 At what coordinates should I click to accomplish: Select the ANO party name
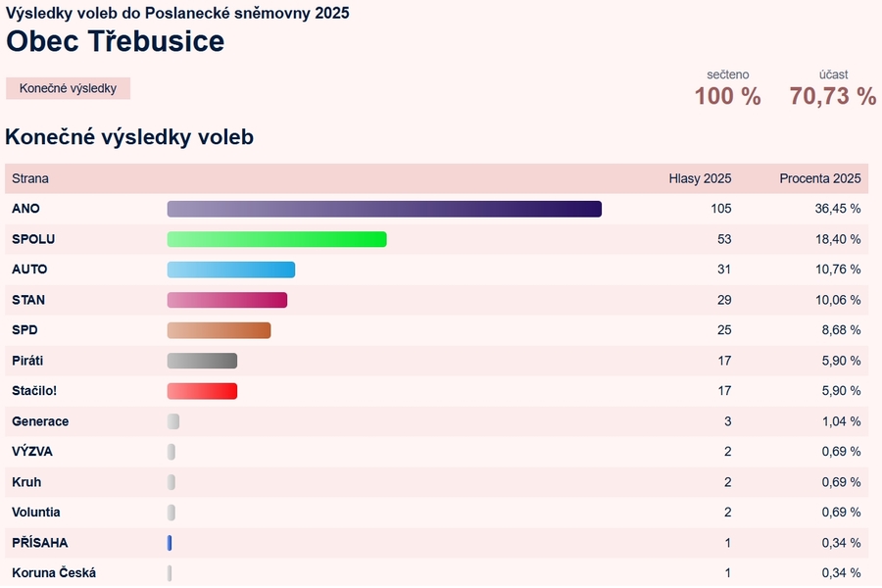[26, 209]
